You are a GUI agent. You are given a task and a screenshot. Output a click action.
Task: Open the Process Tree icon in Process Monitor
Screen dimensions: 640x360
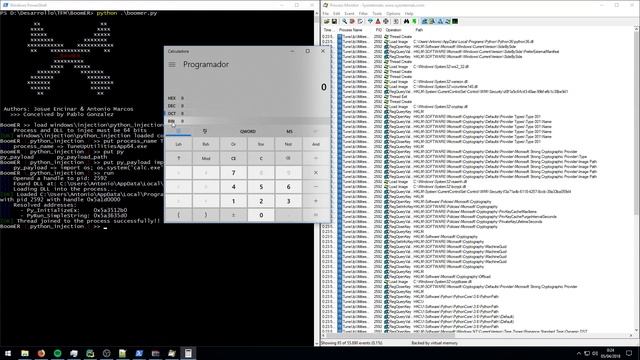(x=396, y=21)
